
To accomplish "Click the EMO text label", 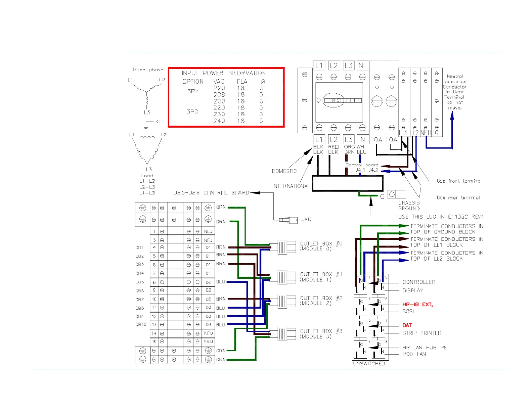I will [x=306, y=219].
